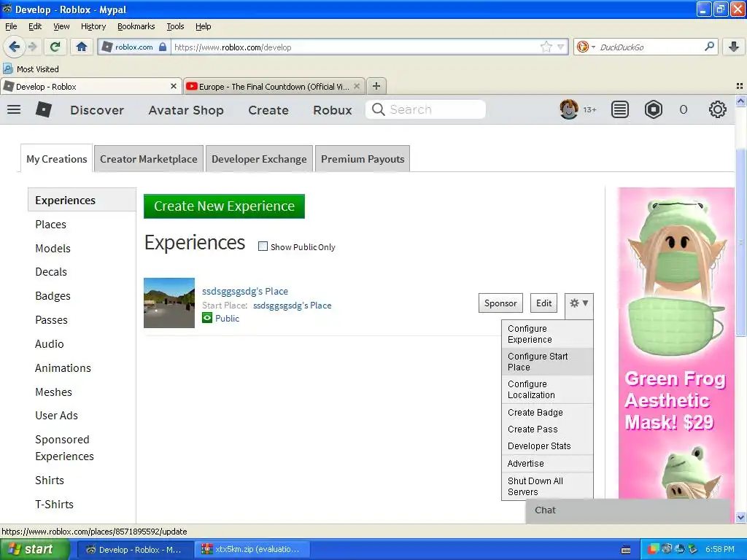Open the profile avatar headshot
Viewport: 747px width, 560px height.
point(568,109)
